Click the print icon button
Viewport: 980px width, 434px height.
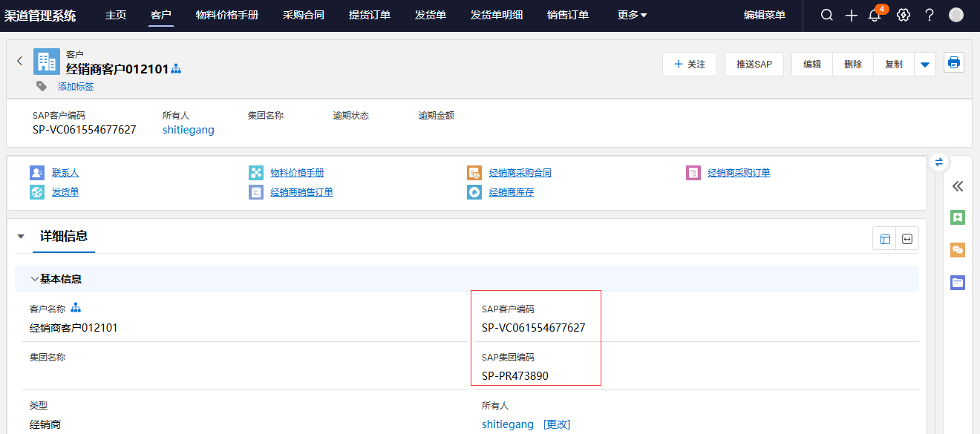tap(954, 63)
